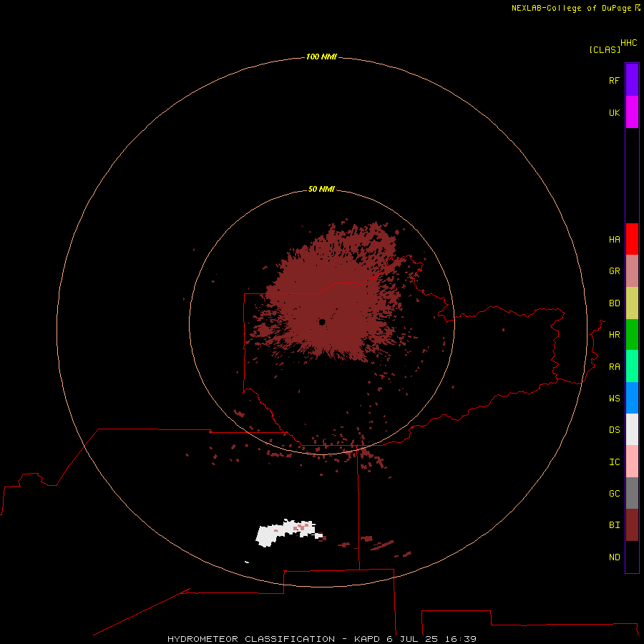Click the RA legend label
Screen dimensions: 644x644
pyautogui.click(x=614, y=367)
